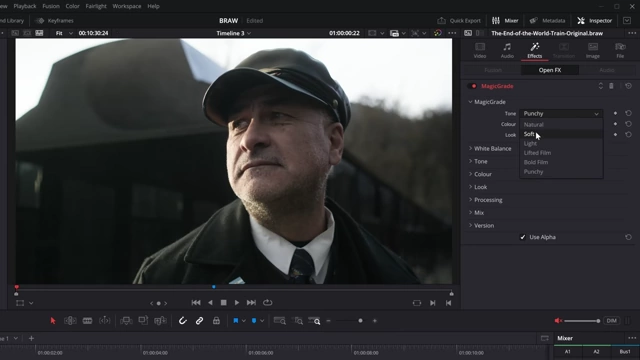Select the Trim edit mode tool
640x360 pixels.
(70, 321)
